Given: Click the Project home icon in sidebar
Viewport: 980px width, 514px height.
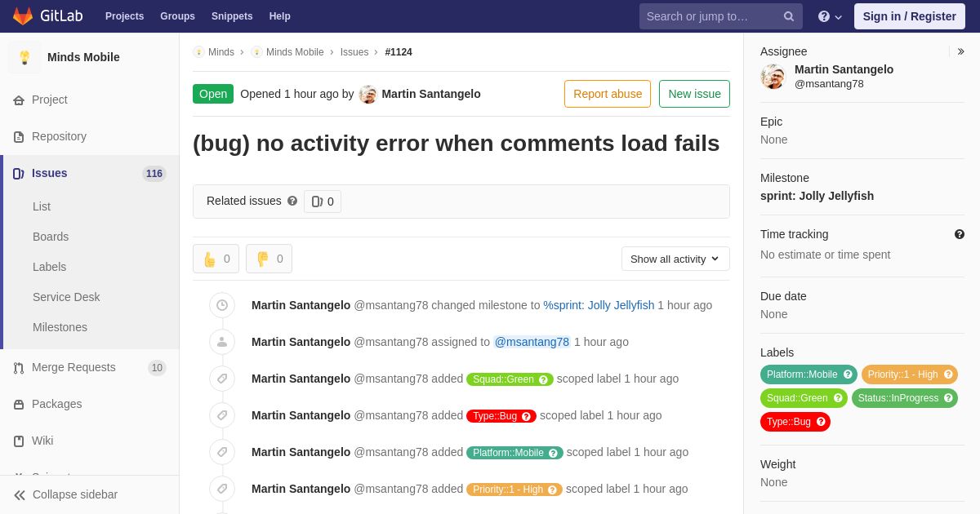Looking at the screenshot, I should pos(19,100).
